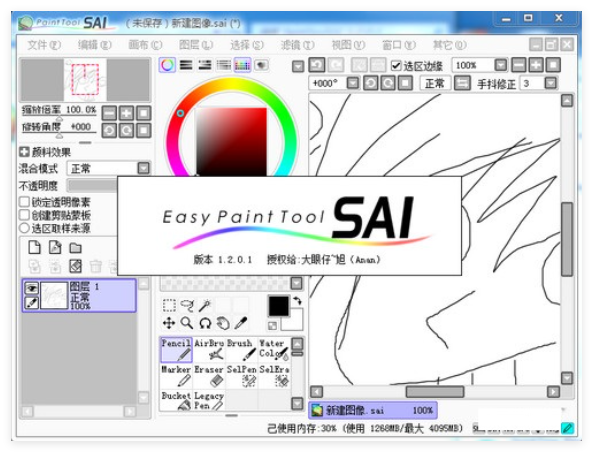
Task: Select the Hand pan tool
Action: coord(223,323)
